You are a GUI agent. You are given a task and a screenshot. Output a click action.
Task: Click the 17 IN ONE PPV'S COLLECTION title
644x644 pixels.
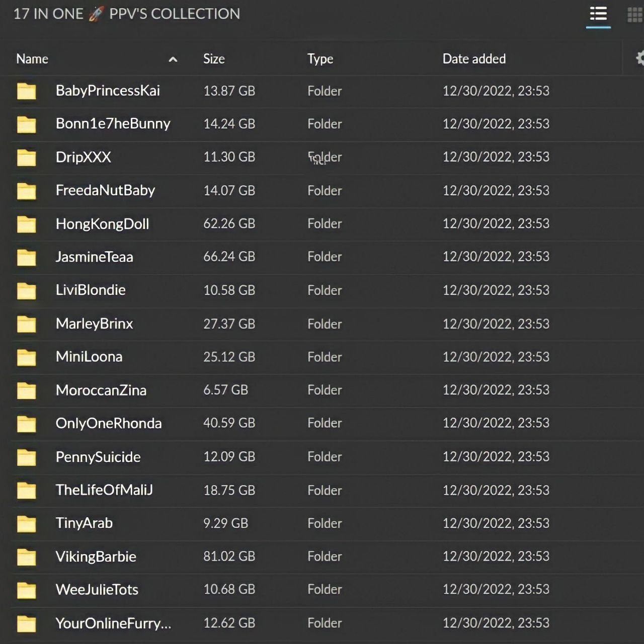click(127, 14)
